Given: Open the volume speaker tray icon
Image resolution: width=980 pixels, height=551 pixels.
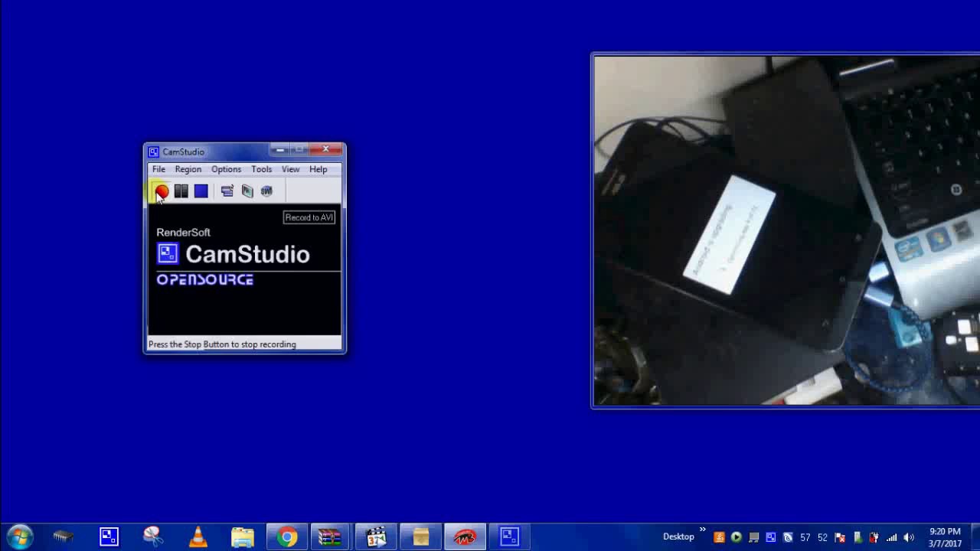Looking at the screenshot, I should click(909, 537).
